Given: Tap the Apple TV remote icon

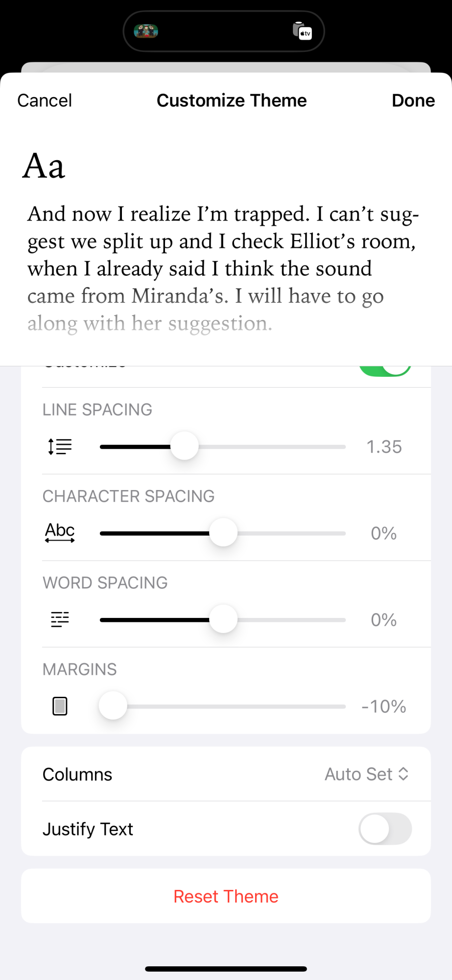Looking at the screenshot, I should pyautogui.click(x=303, y=31).
